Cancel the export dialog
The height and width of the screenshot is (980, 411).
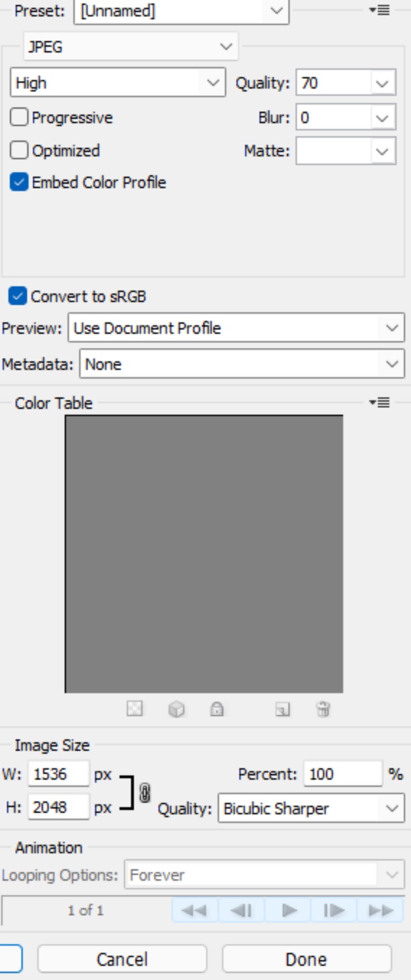pos(123,955)
